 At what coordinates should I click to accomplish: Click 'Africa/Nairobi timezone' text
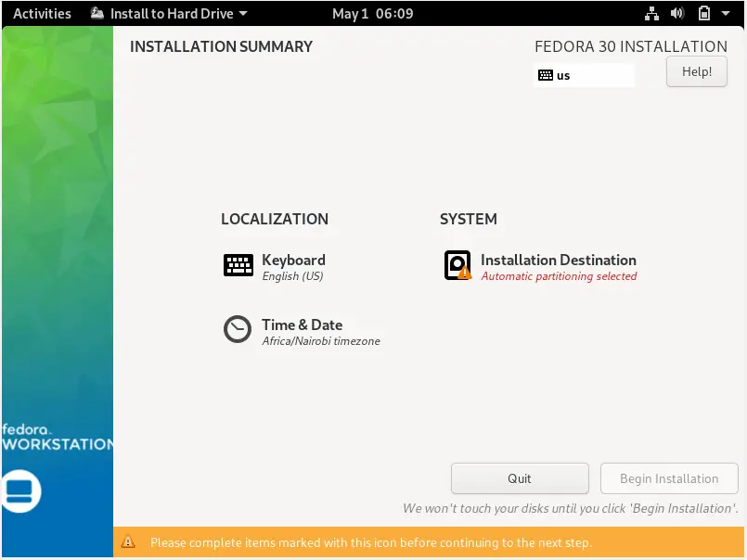click(x=321, y=341)
